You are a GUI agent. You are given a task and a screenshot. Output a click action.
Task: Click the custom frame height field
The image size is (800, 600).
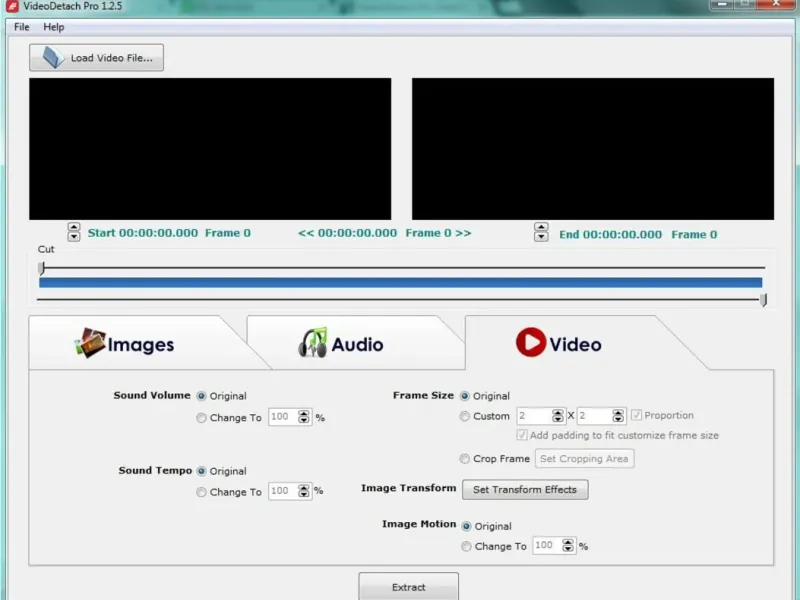point(594,416)
